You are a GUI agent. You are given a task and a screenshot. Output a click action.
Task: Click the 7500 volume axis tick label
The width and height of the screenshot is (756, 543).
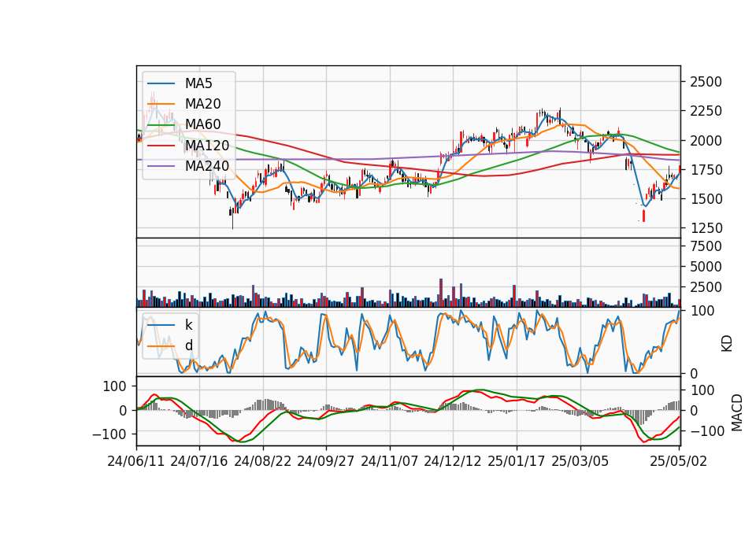(706, 246)
